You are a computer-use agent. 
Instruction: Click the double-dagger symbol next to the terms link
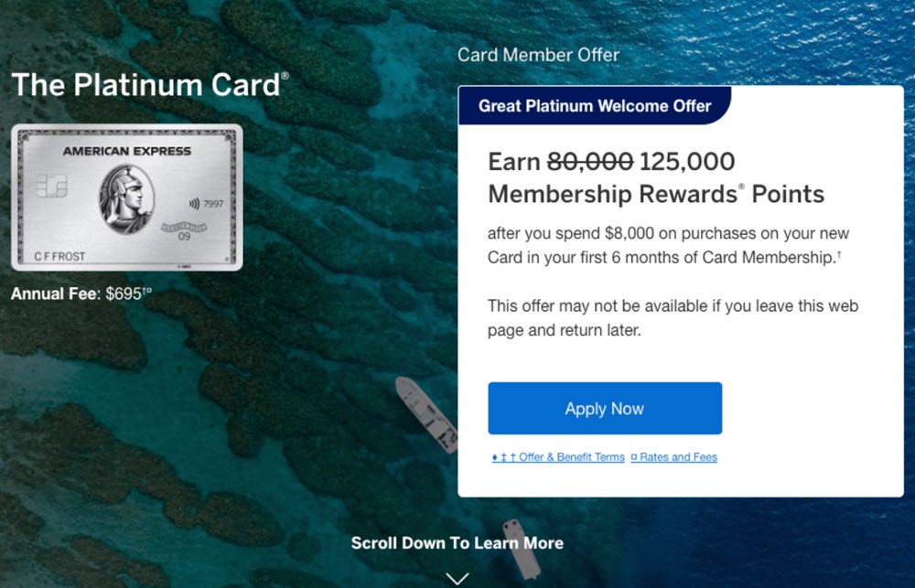(x=503, y=456)
